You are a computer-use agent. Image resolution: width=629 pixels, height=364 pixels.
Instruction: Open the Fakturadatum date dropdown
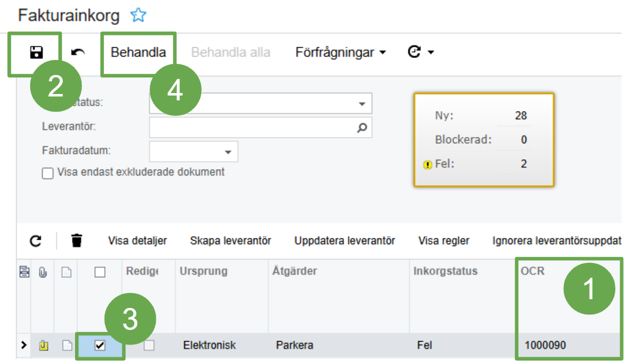tap(228, 152)
